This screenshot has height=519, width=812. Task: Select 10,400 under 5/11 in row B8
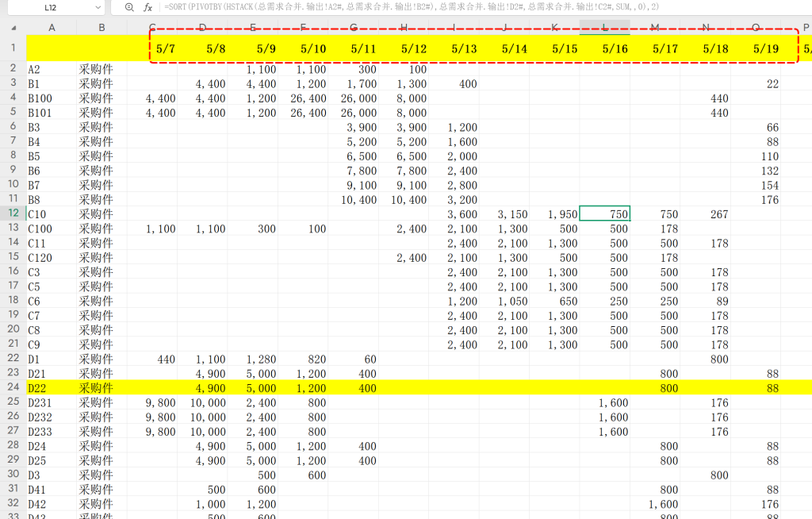click(x=353, y=200)
